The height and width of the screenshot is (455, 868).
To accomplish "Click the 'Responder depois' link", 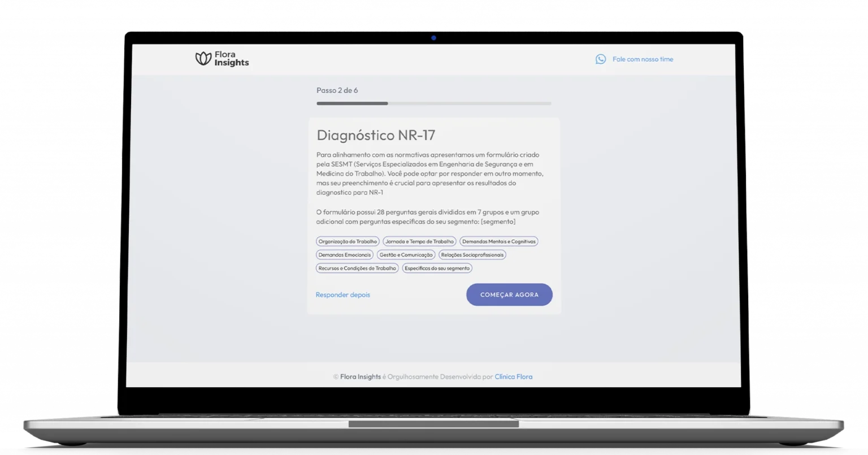I will tap(343, 295).
